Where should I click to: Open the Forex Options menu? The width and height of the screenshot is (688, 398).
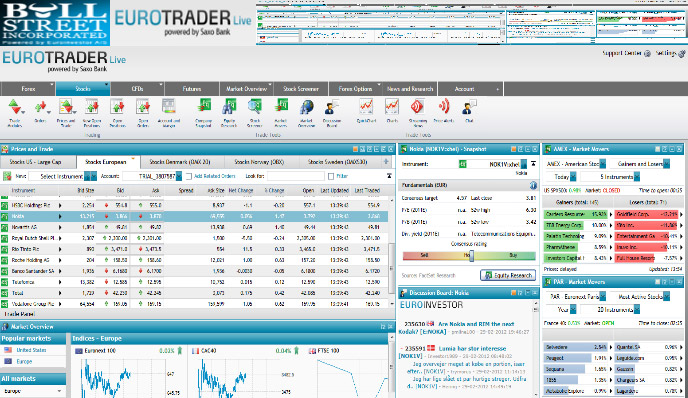[355, 89]
